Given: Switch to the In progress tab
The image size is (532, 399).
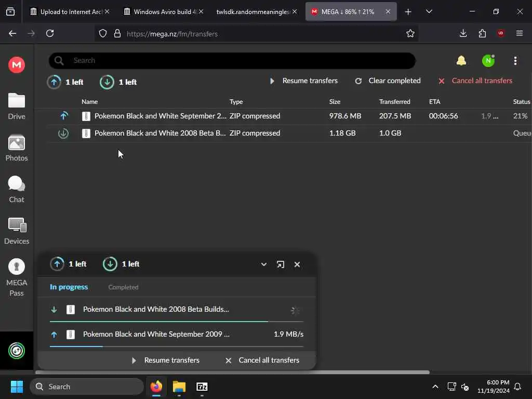Looking at the screenshot, I should [x=69, y=287].
